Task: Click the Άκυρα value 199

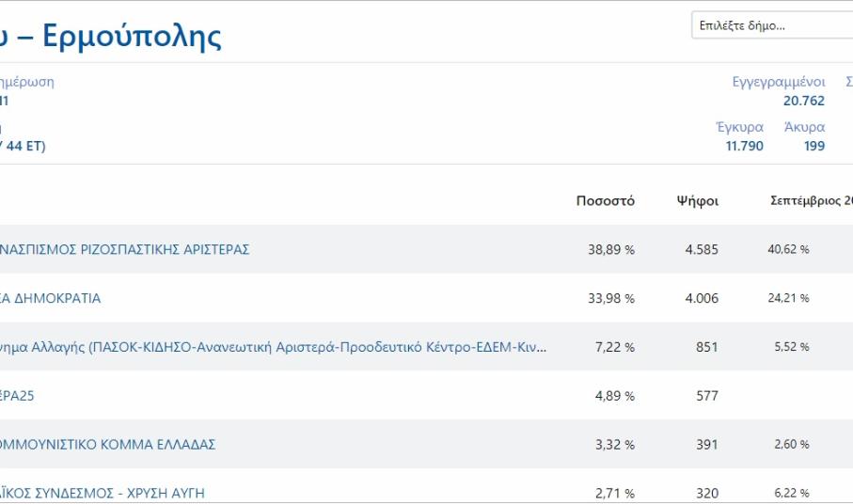Action: [x=814, y=146]
